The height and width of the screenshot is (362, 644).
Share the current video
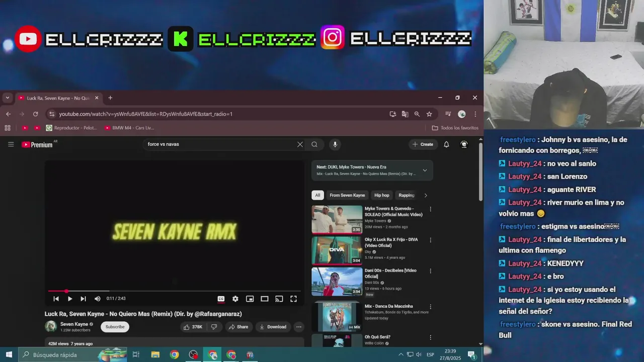pos(238,327)
